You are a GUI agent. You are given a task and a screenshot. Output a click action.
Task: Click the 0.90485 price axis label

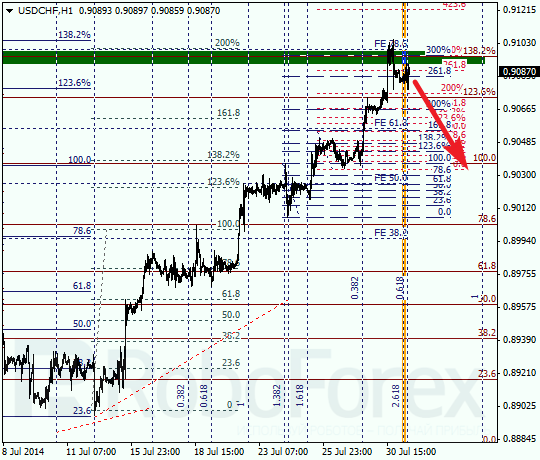[519, 142]
